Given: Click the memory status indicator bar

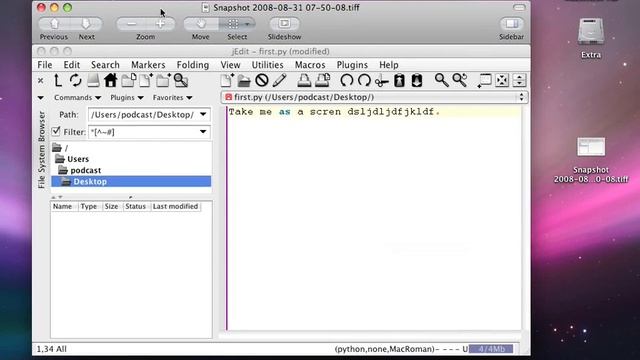Looking at the screenshot, I should click(x=491, y=349).
